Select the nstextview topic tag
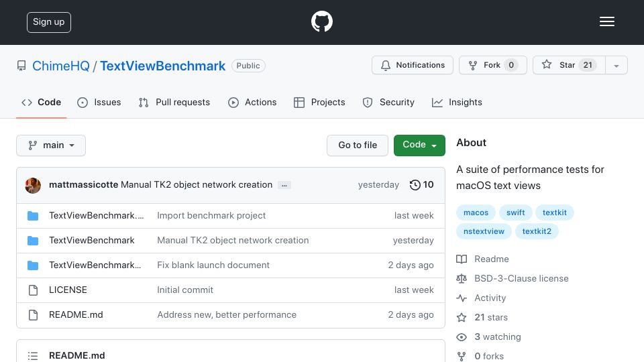 coord(484,231)
